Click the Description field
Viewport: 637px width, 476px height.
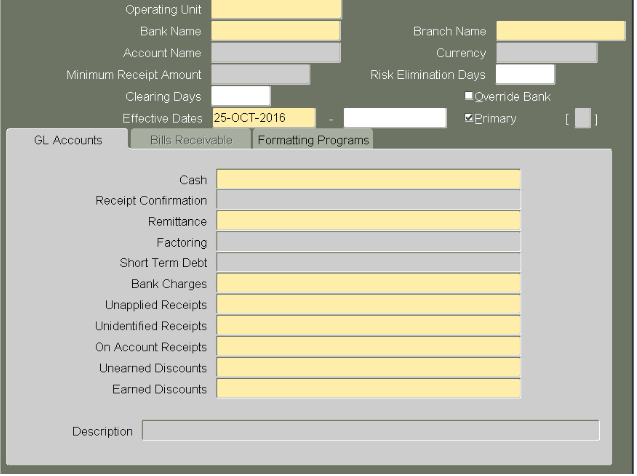(370, 431)
